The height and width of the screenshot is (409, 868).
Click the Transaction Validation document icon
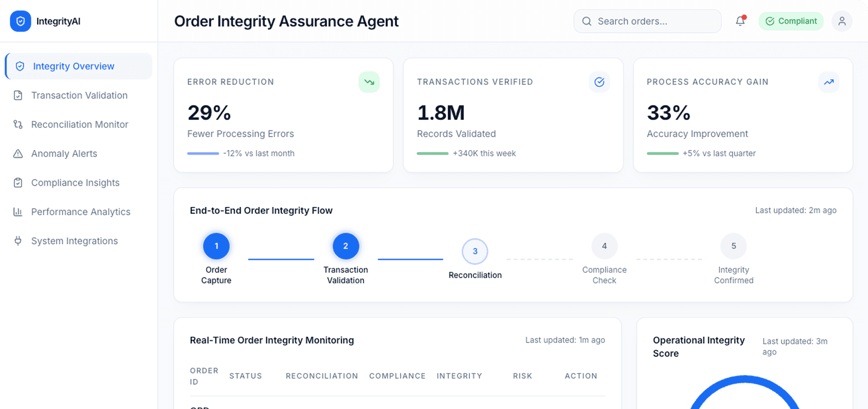[18, 95]
